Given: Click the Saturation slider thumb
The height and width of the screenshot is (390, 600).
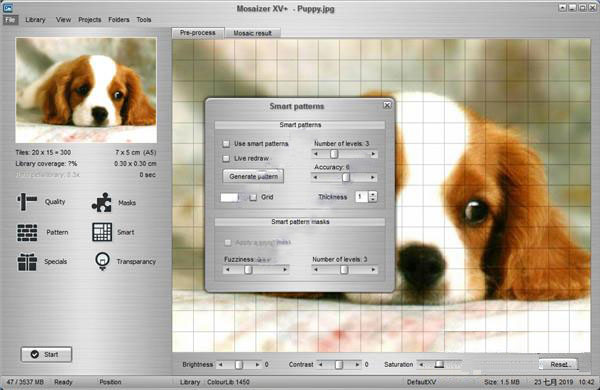Looking at the screenshot, I should pos(439,365).
